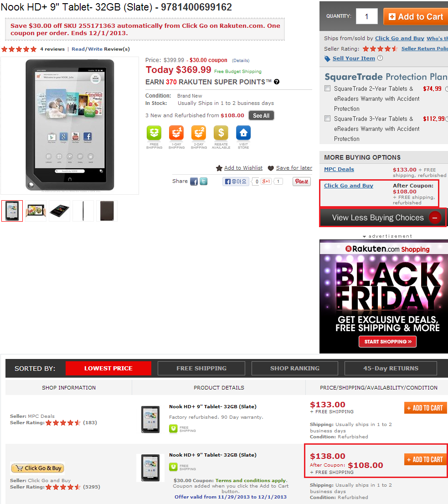Click the quantity input field

coord(367,16)
